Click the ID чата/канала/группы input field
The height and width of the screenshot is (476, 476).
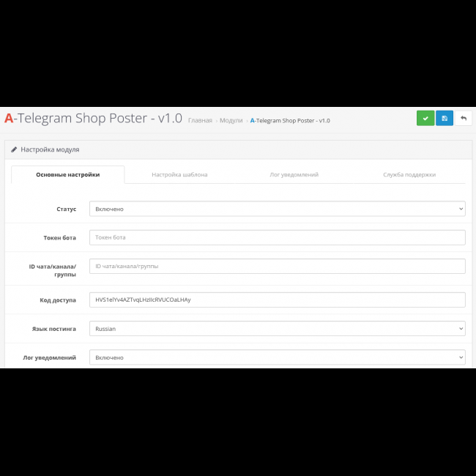[277, 266]
